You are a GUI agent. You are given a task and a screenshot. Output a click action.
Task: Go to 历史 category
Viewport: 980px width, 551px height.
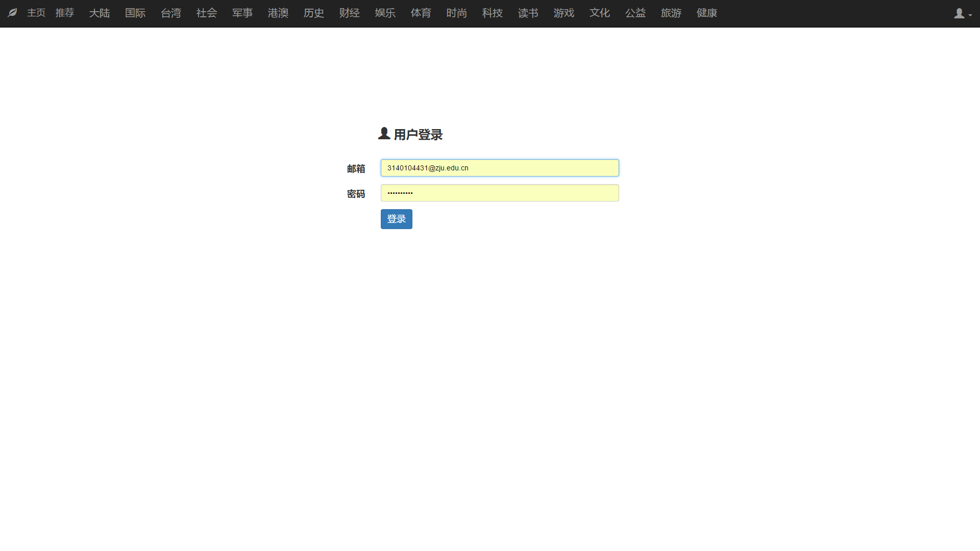pos(314,13)
